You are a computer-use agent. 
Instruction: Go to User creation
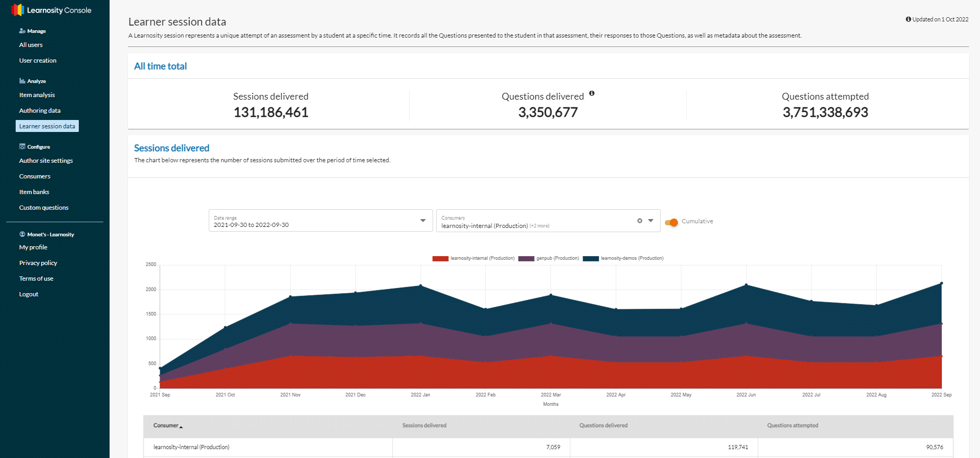click(38, 61)
